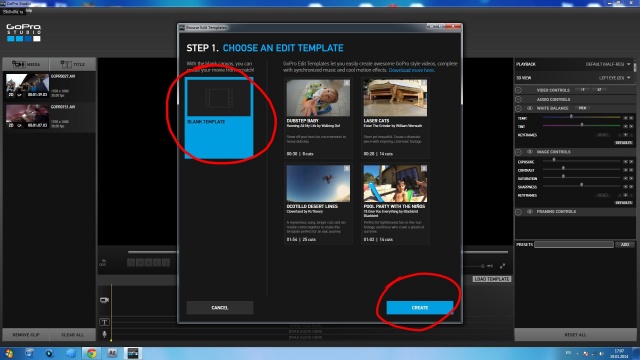
Task: Open the Playback resolution dropdown
Action: point(608,64)
